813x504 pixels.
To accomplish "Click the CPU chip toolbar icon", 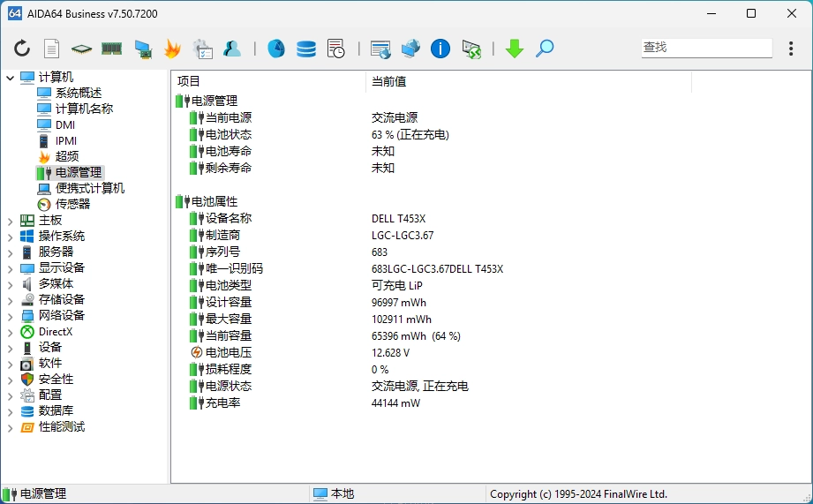I will 82,49.
